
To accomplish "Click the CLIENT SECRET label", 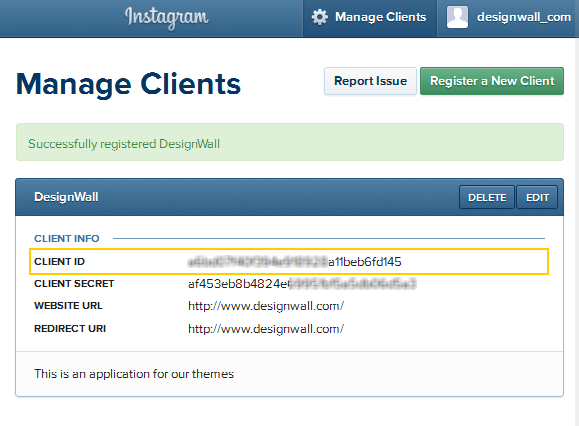I will pyautogui.click(x=74, y=284).
